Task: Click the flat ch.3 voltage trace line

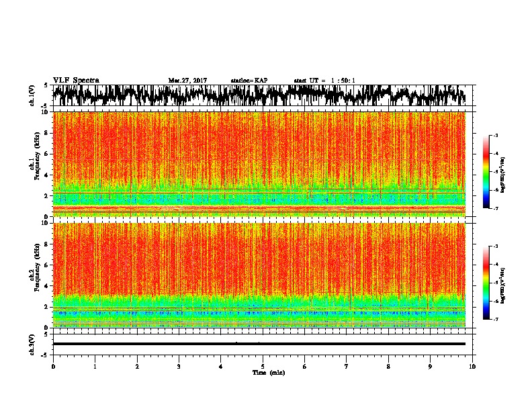Action: [x=259, y=344]
